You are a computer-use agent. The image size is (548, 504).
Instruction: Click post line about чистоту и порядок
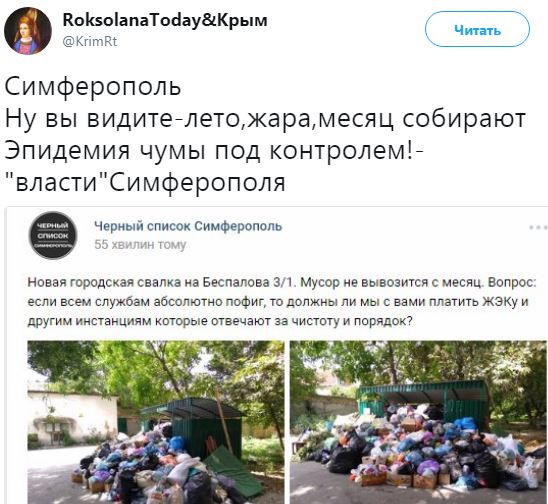[220, 321]
